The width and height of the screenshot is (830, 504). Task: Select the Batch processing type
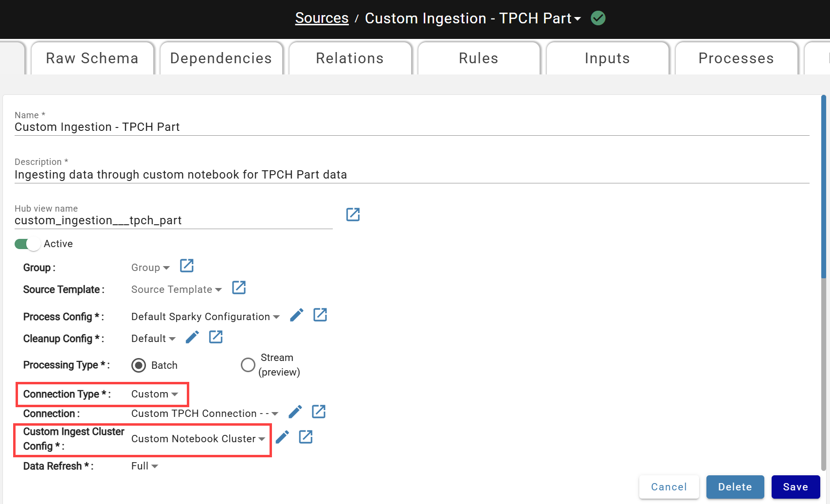coord(139,365)
